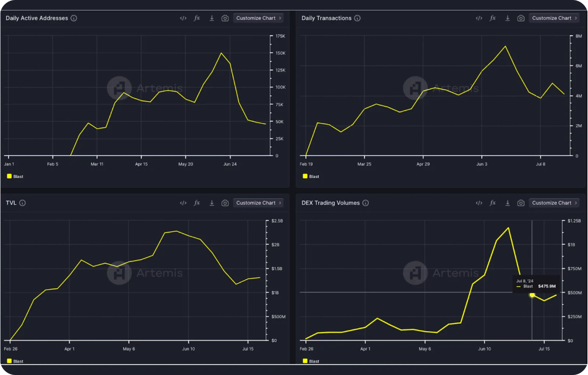Toggle Blast series in Daily Transactions legend
Image resolution: width=588 pixels, height=375 pixels.
coord(311,176)
